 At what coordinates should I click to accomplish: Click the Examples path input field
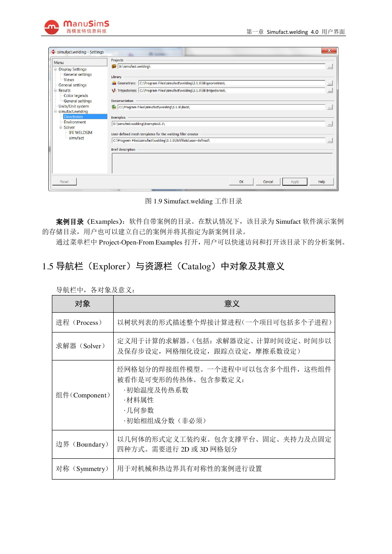pyautogui.click(x=218, y=124)
